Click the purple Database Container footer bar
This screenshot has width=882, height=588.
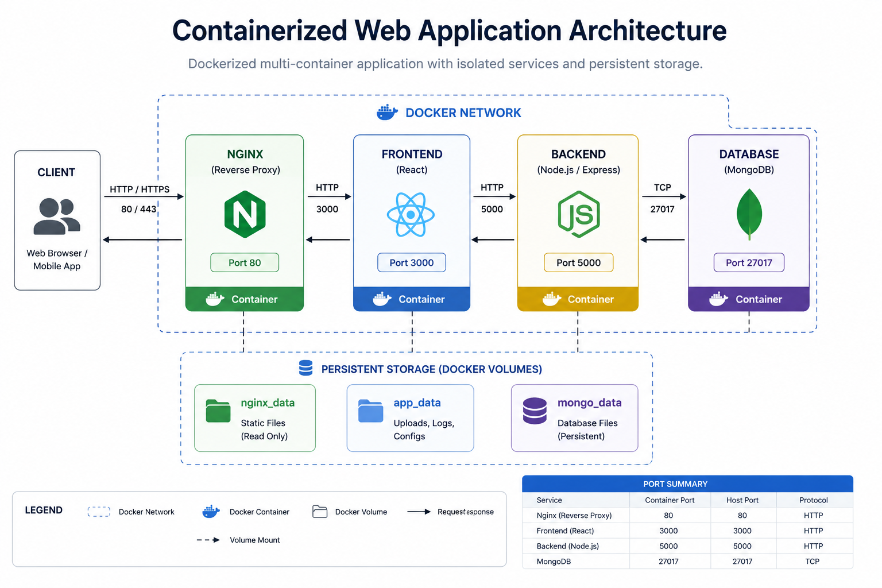(749, 299)
